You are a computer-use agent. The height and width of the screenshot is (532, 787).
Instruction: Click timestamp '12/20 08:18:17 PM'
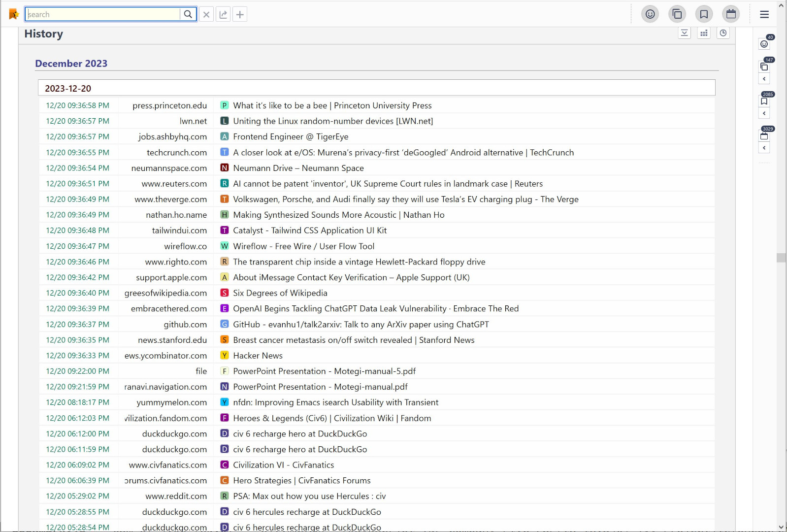click(x=78, y=402)
